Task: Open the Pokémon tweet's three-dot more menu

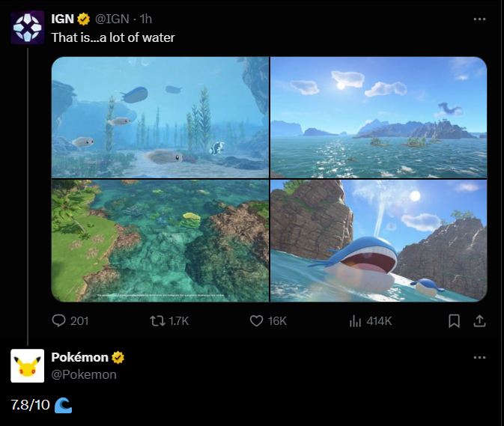Action: tap(479, 358)
